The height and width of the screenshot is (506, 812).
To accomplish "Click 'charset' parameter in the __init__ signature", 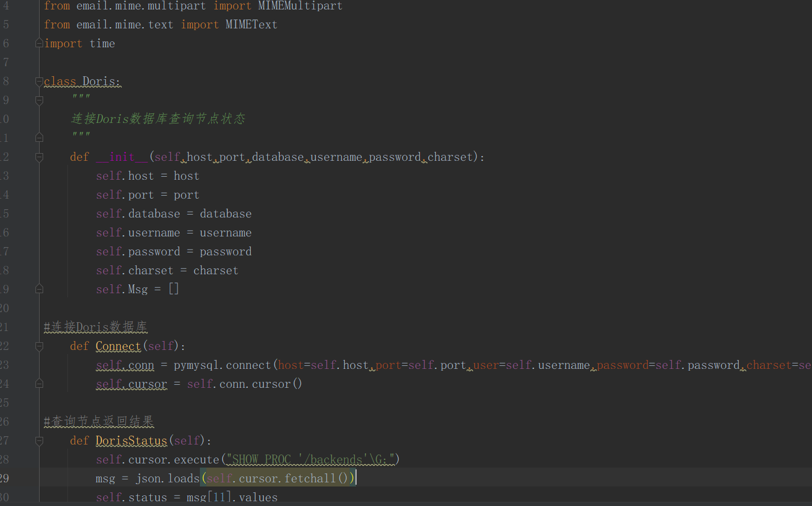I will pyautogui.click(x=451, y=157).
